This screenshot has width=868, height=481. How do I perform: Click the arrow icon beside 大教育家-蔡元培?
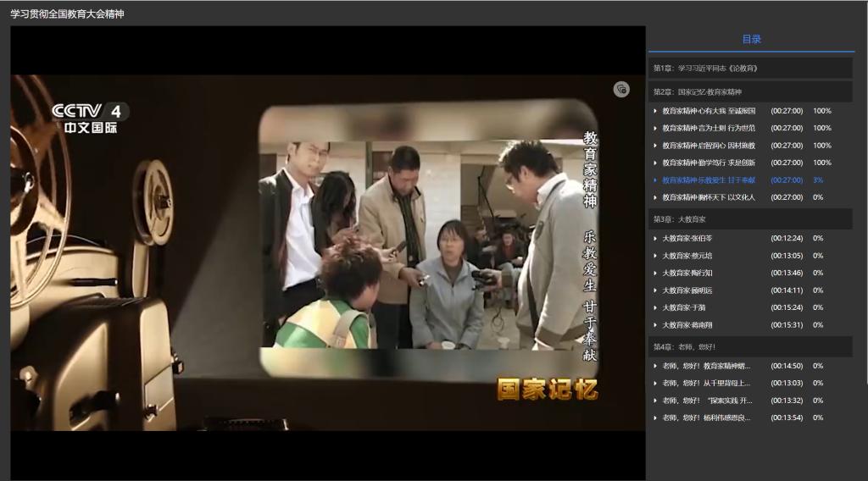tap(655, 256)
